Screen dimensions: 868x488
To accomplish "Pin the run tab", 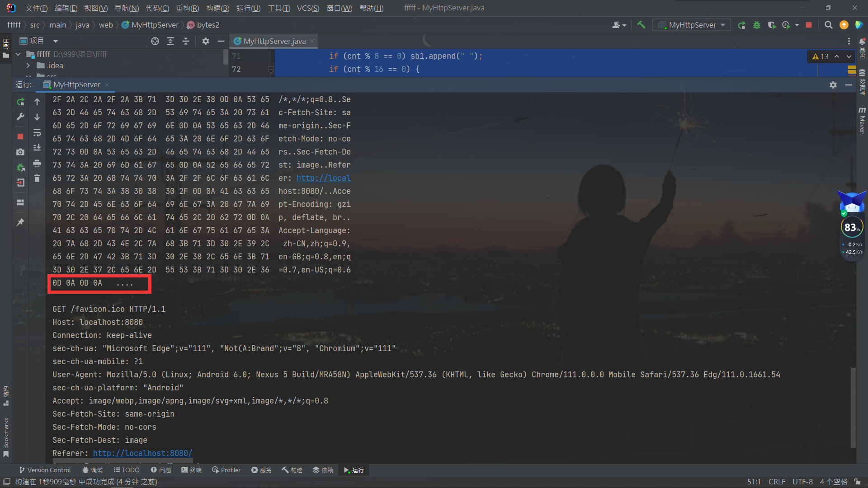I will [x=20, y=222].
